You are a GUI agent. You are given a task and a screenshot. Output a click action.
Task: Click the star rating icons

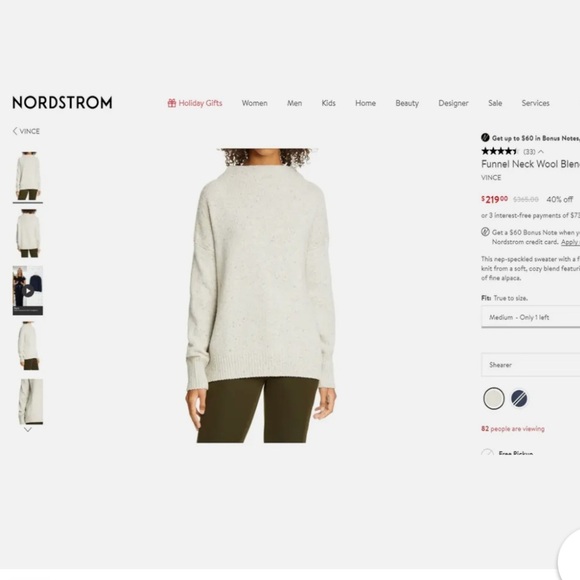click(499, 151)
